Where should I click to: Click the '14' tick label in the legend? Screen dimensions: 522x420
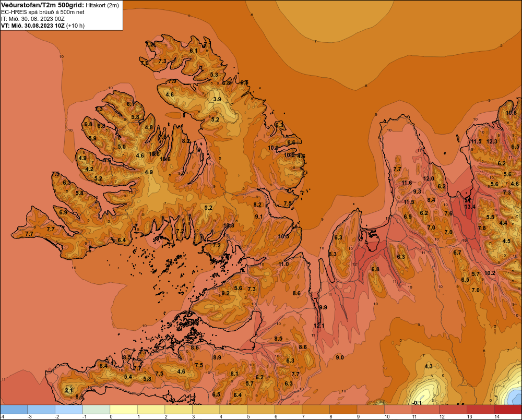[497, 417]
